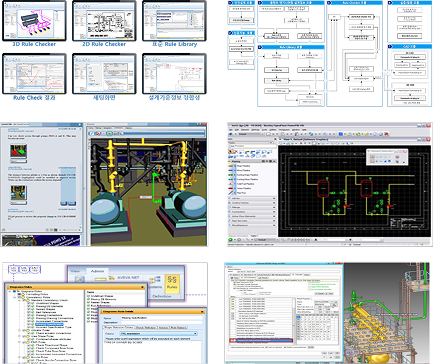Select the green pipeline swatch in Piping list
Screen dimensions: 433x364
tap(231, 175)
